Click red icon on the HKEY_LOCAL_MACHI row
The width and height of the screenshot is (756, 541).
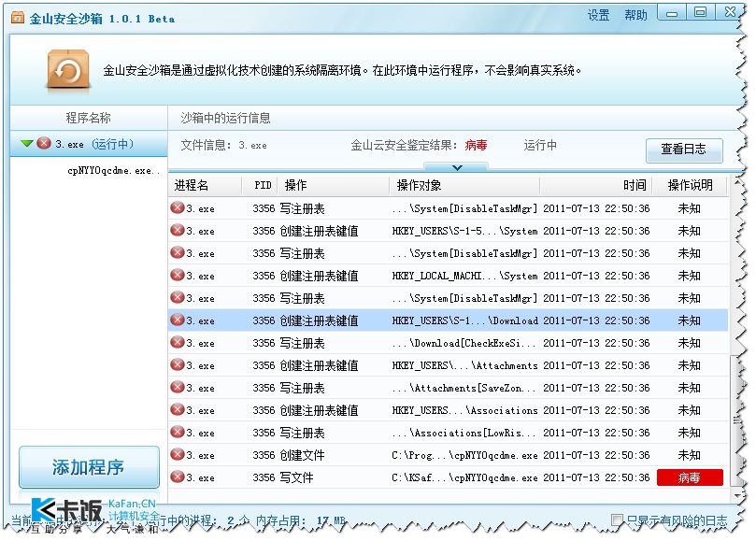(177, 276)
